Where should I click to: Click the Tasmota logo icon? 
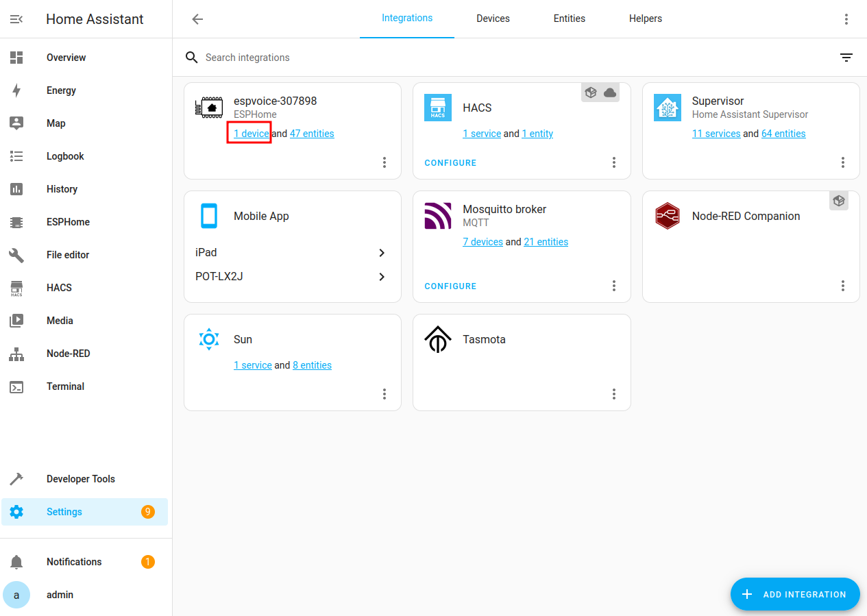tap(438, 339)
